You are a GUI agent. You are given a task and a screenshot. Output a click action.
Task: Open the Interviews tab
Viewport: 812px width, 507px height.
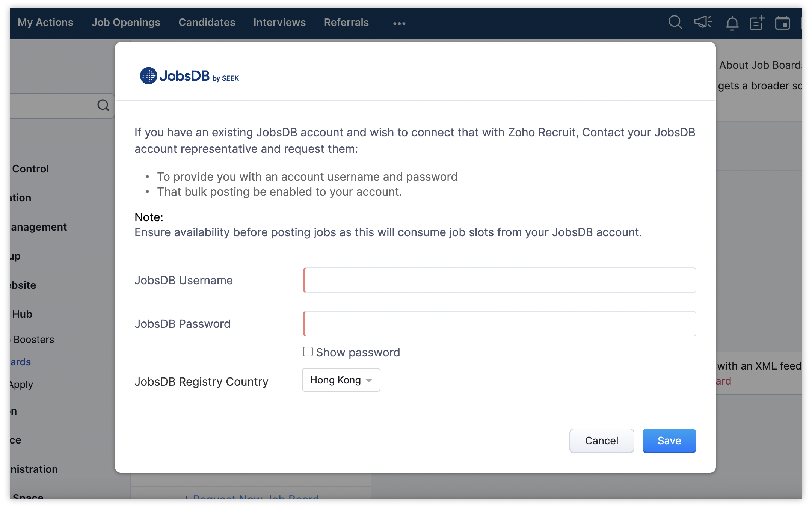coord(279,23)
